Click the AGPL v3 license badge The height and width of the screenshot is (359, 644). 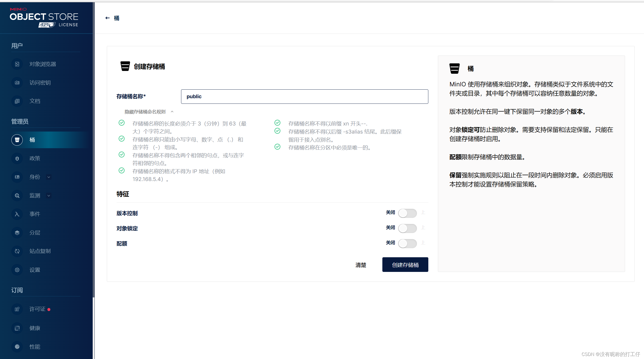[47, 25]
